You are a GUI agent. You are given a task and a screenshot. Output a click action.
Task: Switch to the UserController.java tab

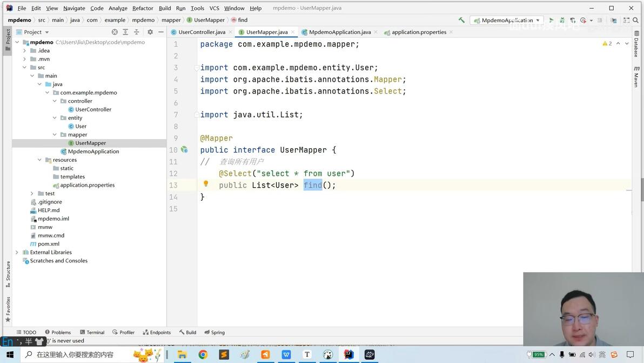coord(201,32)
